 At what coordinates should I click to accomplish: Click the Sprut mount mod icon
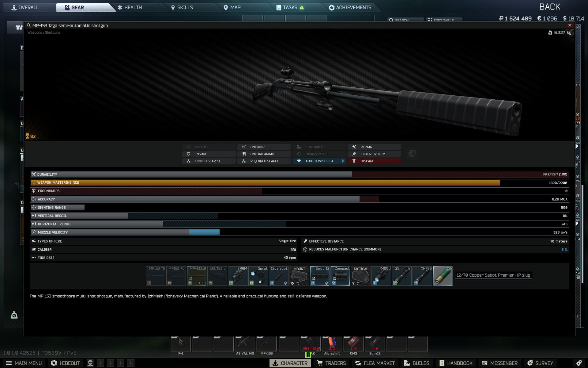(258, 276)
